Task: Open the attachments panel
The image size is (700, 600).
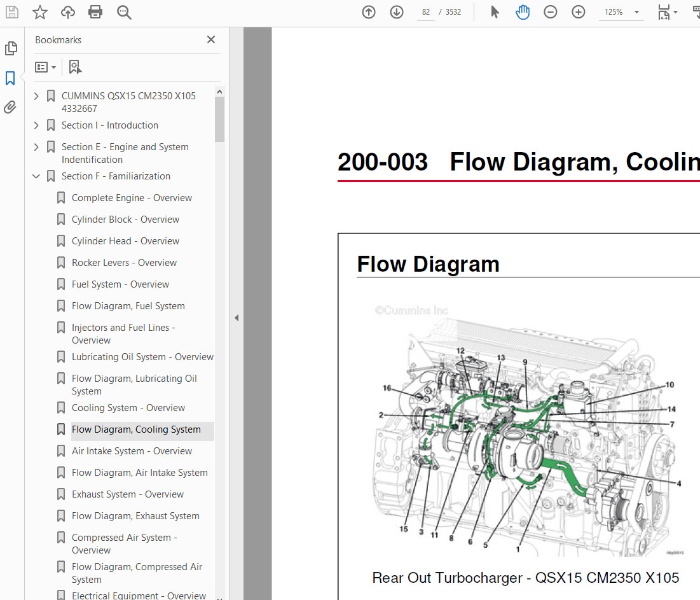Action: pos(10,108)
